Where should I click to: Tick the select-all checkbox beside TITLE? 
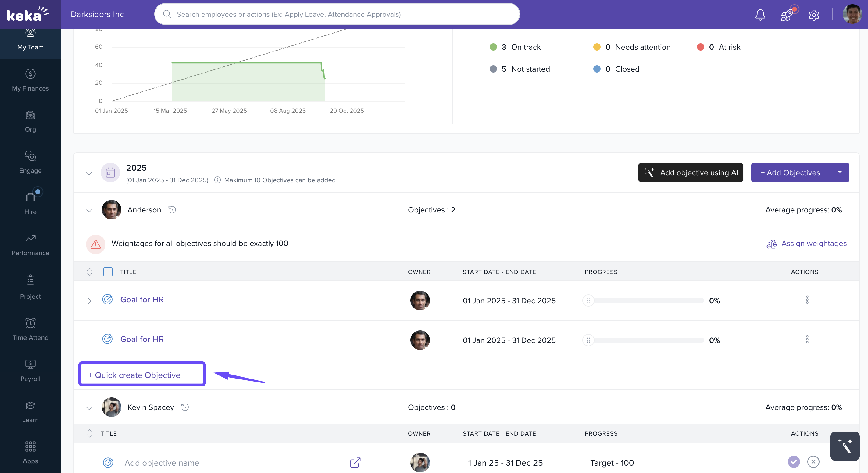pos(108,272)
